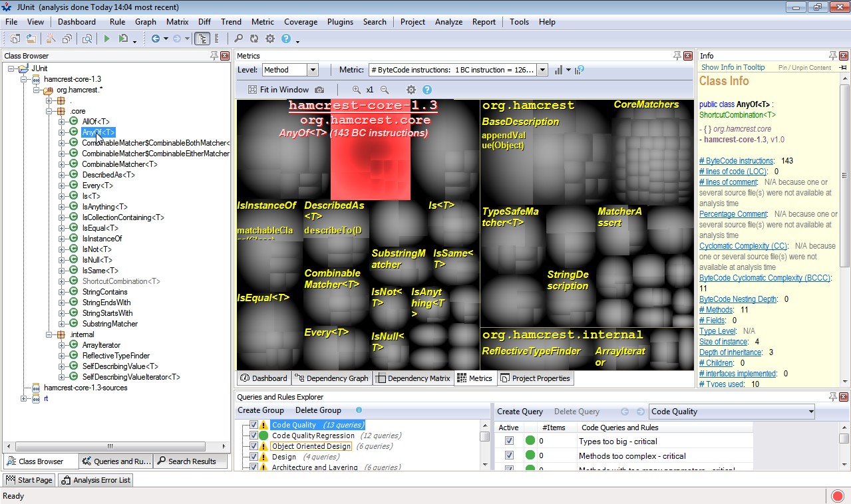
Task: Pin the Info panel
Action: (832, 56)
